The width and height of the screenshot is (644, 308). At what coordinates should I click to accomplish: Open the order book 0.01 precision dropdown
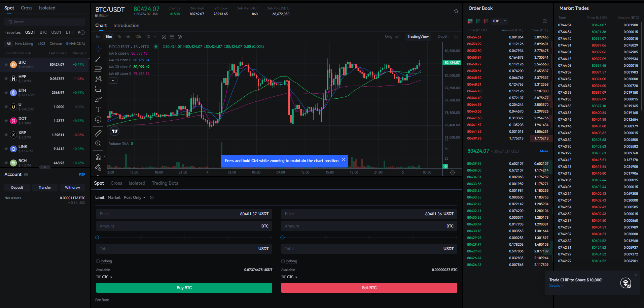[x=499, y=21]
